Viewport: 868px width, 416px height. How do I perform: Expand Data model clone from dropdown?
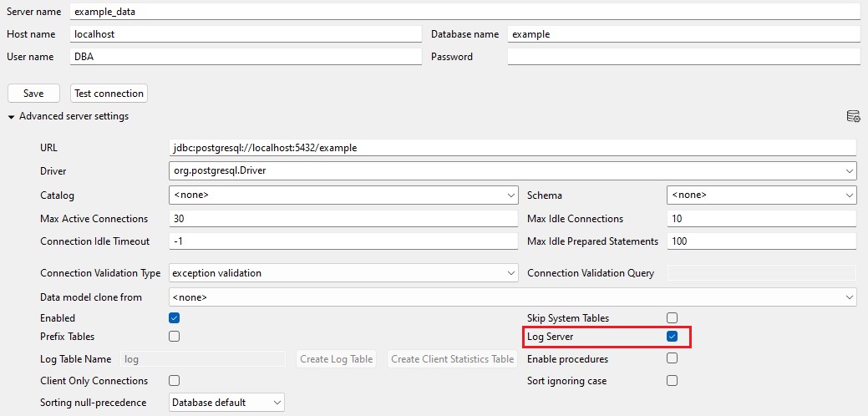pyautogui.click(x=513, y=297)
